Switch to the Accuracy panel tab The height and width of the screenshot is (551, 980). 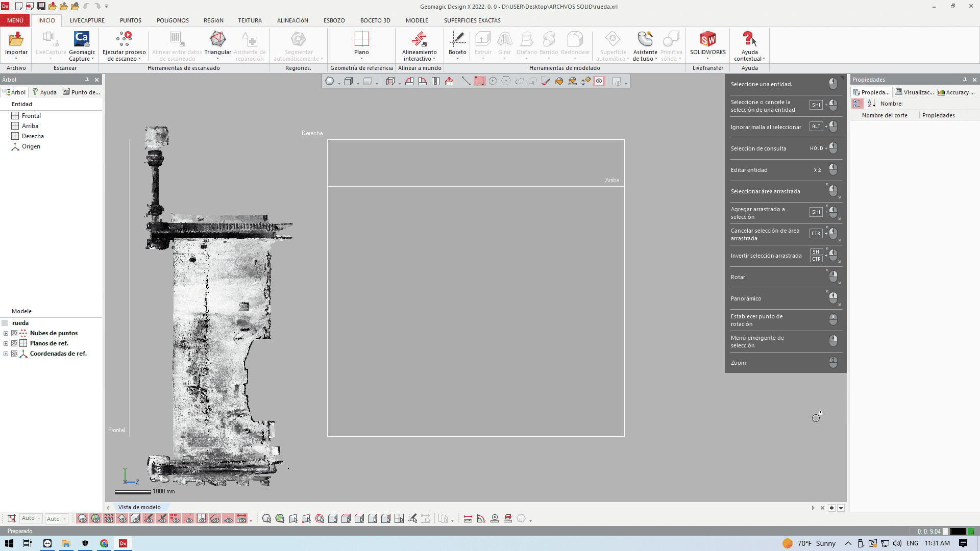click(x=956, y=92)
